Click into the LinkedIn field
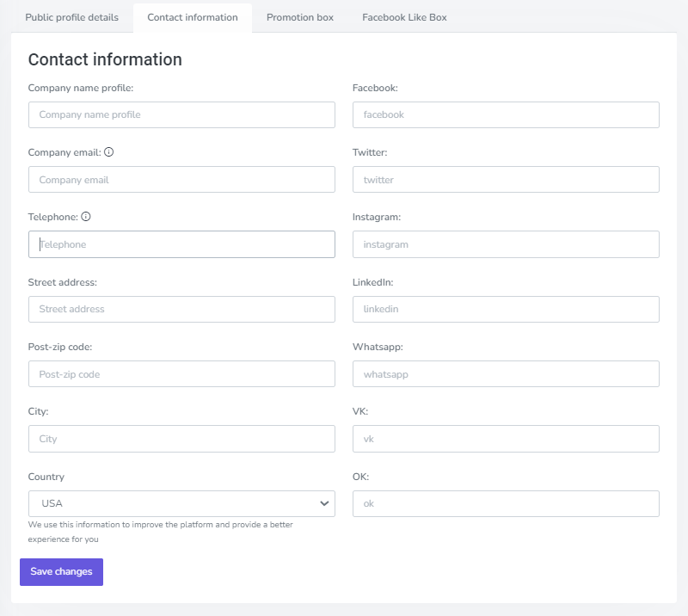The height and width of the screenshot is (616, 688). [506, 309]
